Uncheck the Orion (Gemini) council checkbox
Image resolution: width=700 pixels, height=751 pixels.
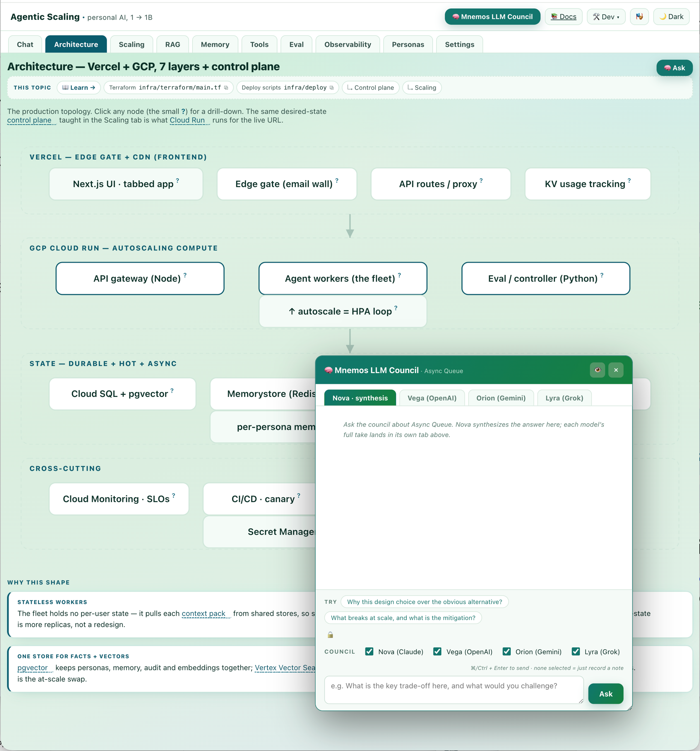[507, 651]
